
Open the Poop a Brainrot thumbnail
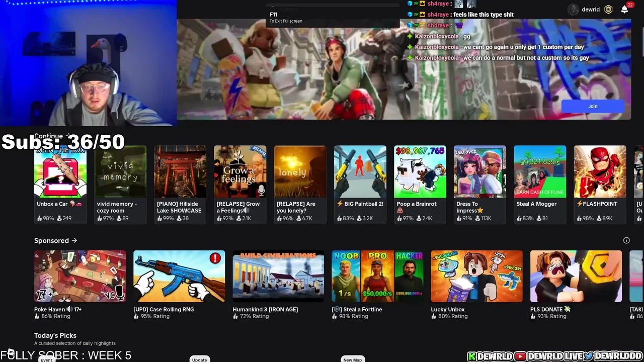(x=420, y=171)
